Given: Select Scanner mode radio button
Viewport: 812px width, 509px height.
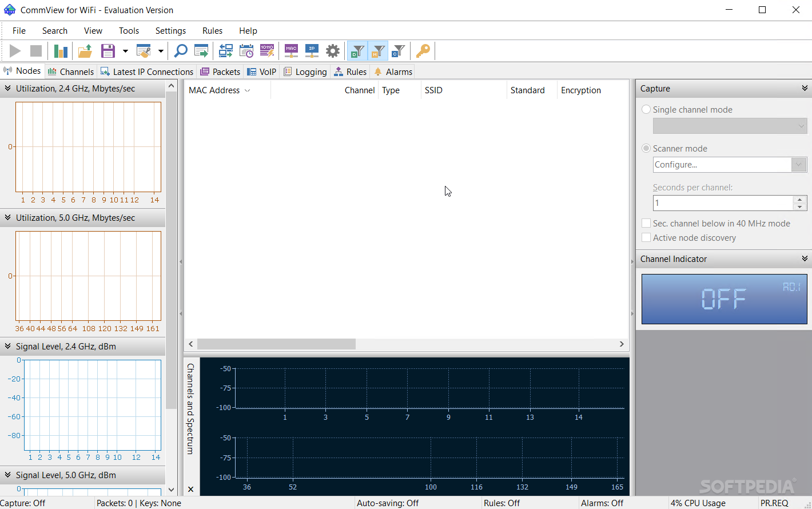Looking at the screenshot, I should coord(646,148).
